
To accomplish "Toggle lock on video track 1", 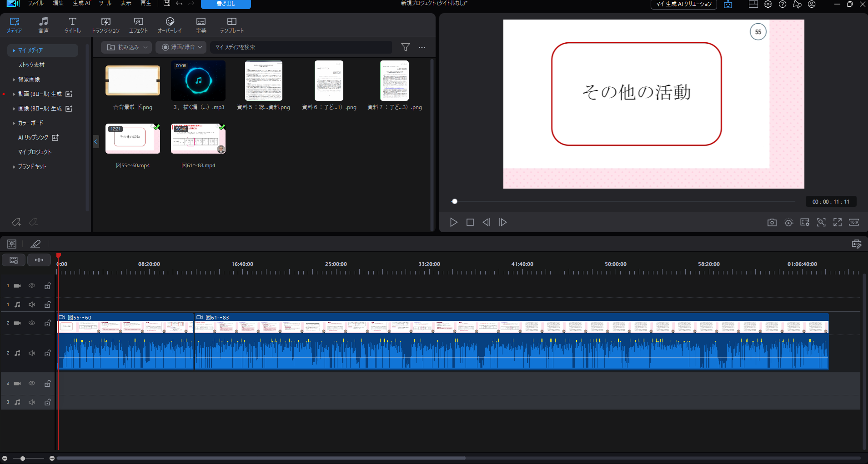I will [47, 286].
